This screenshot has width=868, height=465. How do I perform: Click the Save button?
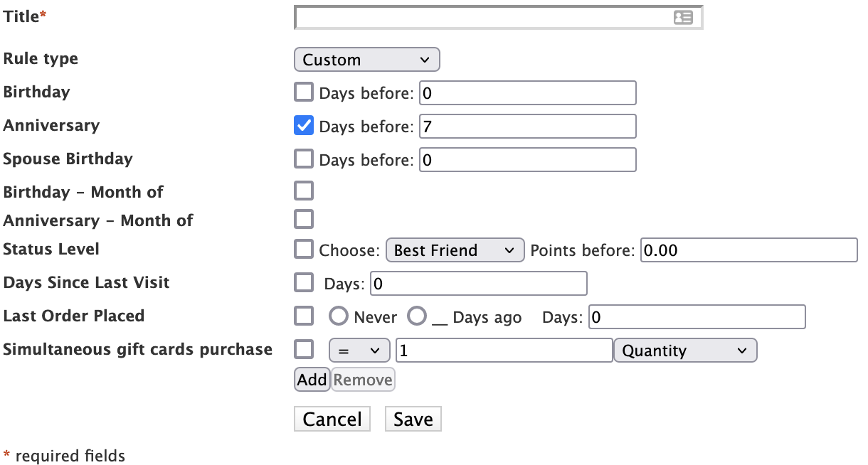pos(413,419)
